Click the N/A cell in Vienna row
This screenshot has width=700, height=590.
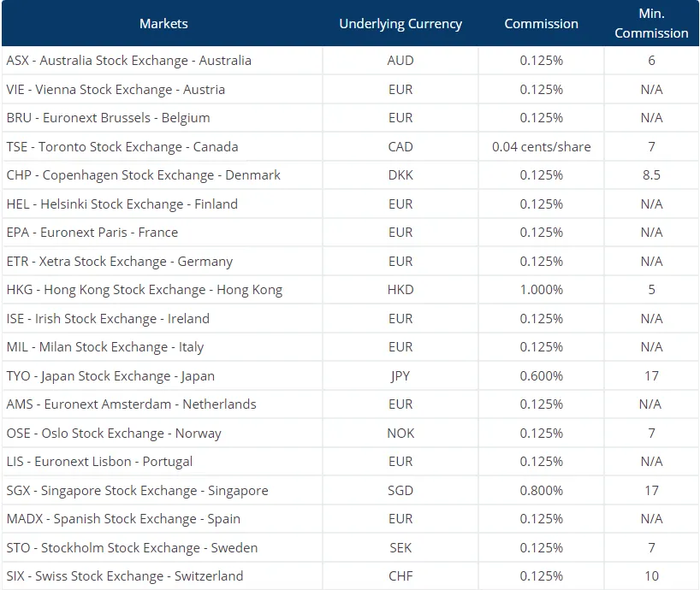tap(651, 89)
